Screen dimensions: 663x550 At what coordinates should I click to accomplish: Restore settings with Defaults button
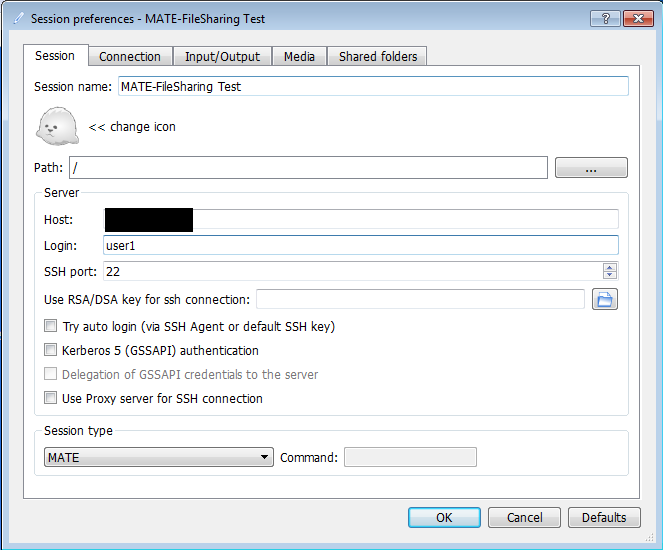point(604,517)
